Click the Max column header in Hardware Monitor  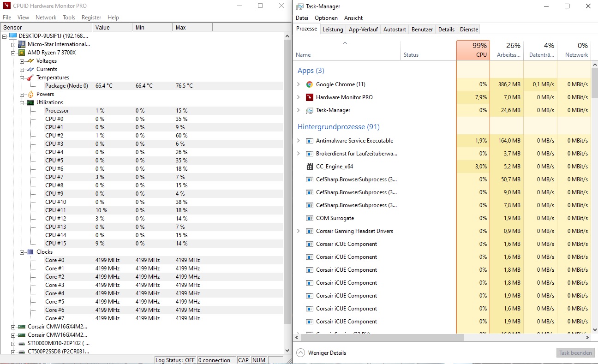[x=192, y=28]
